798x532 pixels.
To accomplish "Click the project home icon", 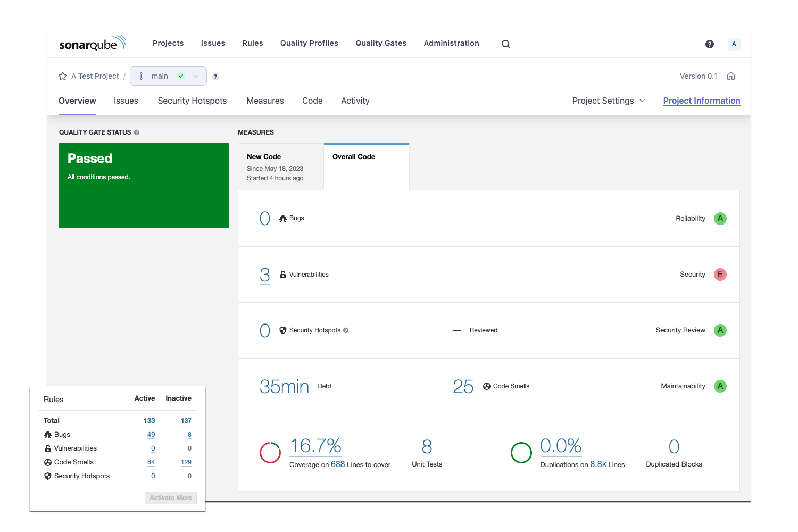I will [x=731, y=76].
